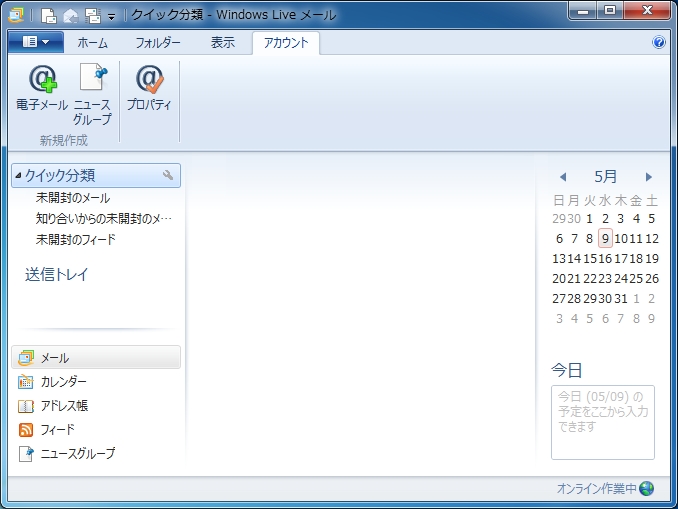Minimize the Windows Live メール window
678x509 pixels.
point(582,11)
